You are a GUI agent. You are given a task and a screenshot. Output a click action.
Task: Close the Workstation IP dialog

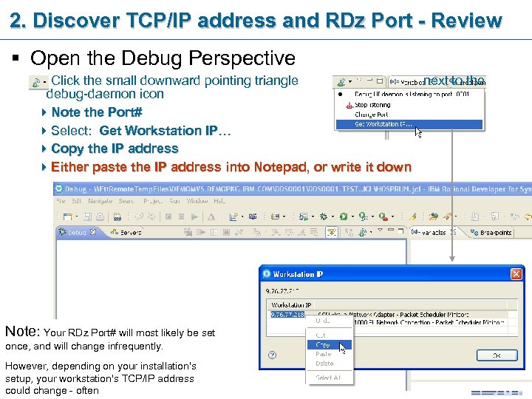coord(516,274)
